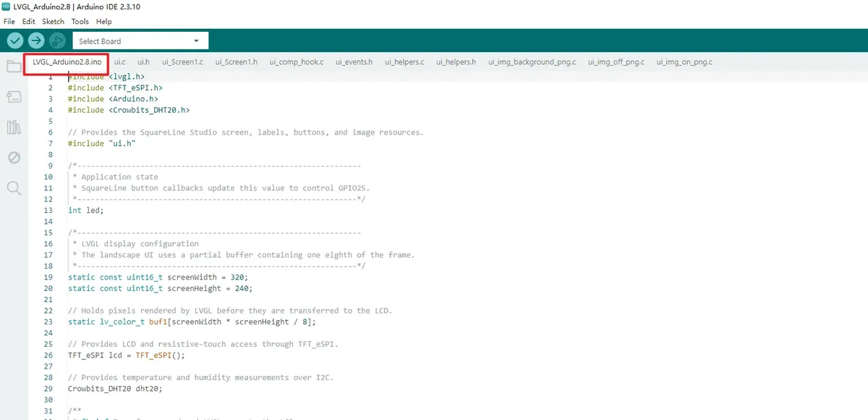Switch to the ui_img_on_png.c tab
The width and height of the screenshot is (868, 420).
click(684, 62)
